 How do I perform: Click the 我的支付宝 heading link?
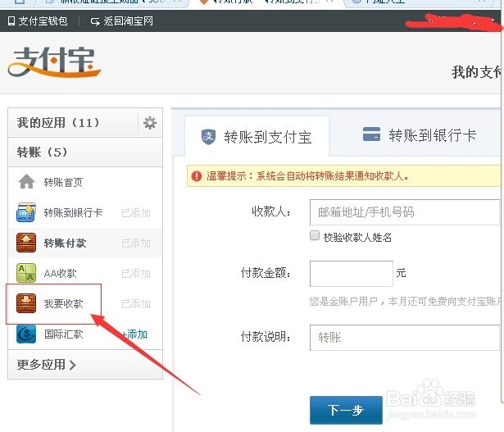point(476,72)
